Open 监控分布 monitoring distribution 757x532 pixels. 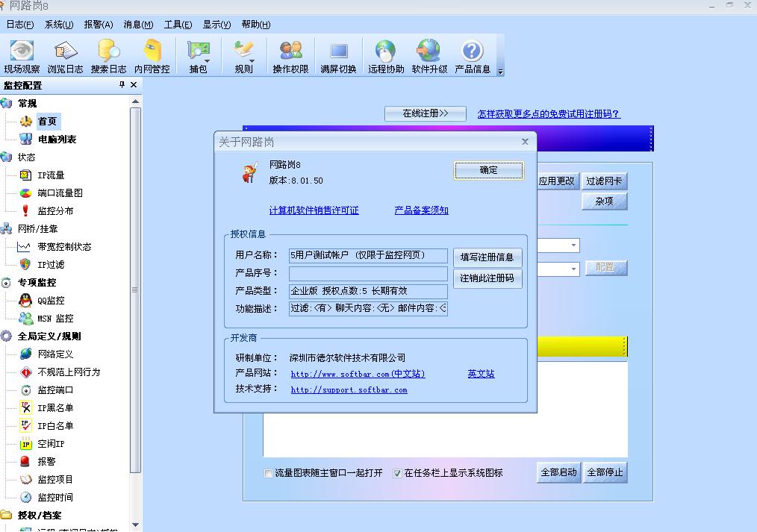[x=55, y=210]
